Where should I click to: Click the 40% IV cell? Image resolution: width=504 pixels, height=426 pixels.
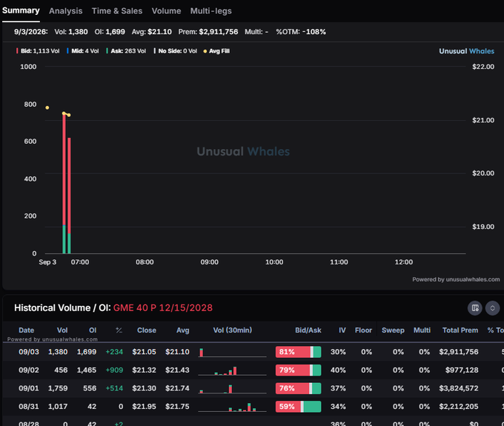click(338, 370)
